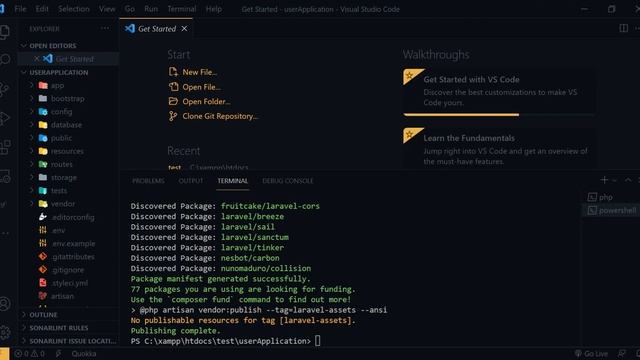Click Open Folder... on Start page
The image size is (640, 360).
(x=206, y=102)
